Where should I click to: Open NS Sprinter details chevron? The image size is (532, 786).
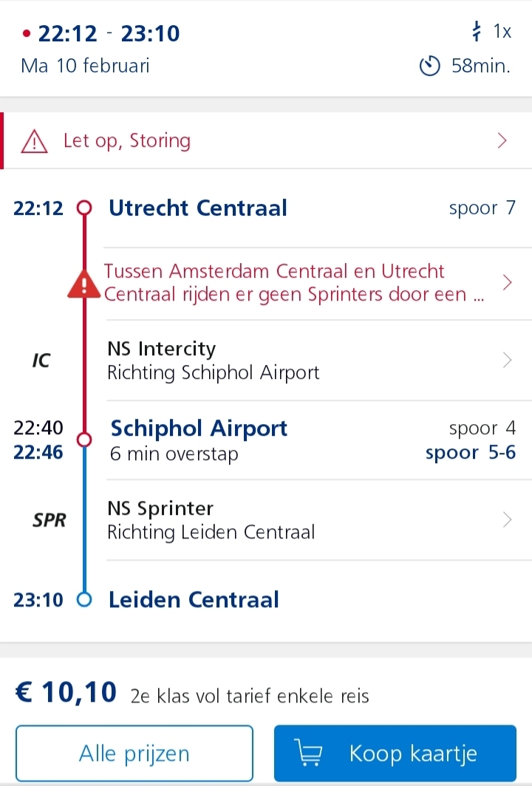pyautogui.click(x=507, y=520)
